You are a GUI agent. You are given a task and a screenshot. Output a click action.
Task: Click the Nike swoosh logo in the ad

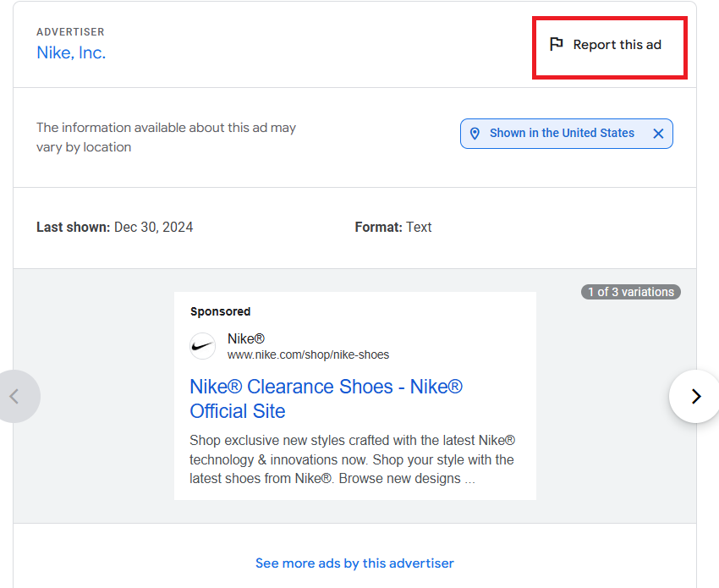point(203,346)
